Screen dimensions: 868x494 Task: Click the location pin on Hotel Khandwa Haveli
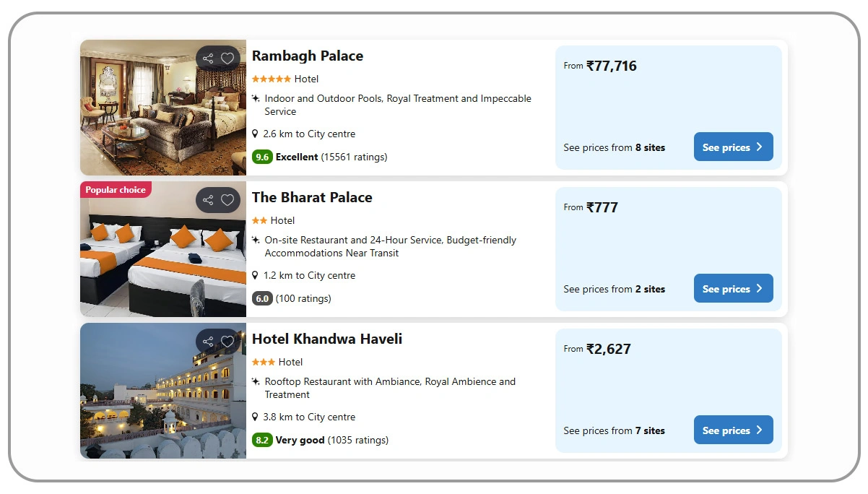click(x=255, y=417)
